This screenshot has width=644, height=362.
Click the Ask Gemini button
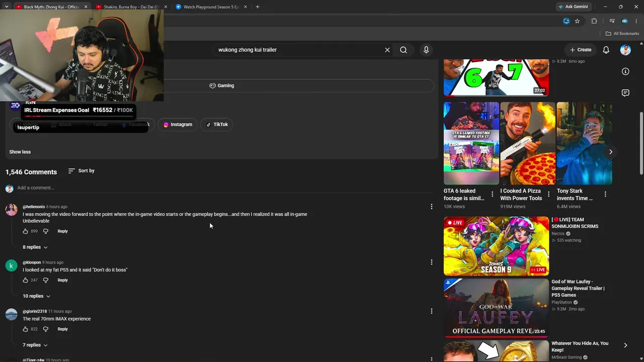573,7
